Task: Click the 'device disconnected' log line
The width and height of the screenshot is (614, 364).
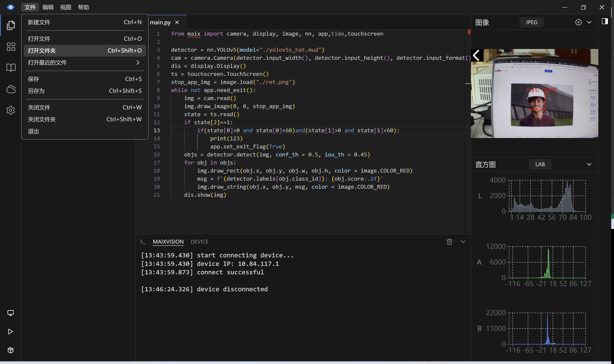Action: [204, 289]
